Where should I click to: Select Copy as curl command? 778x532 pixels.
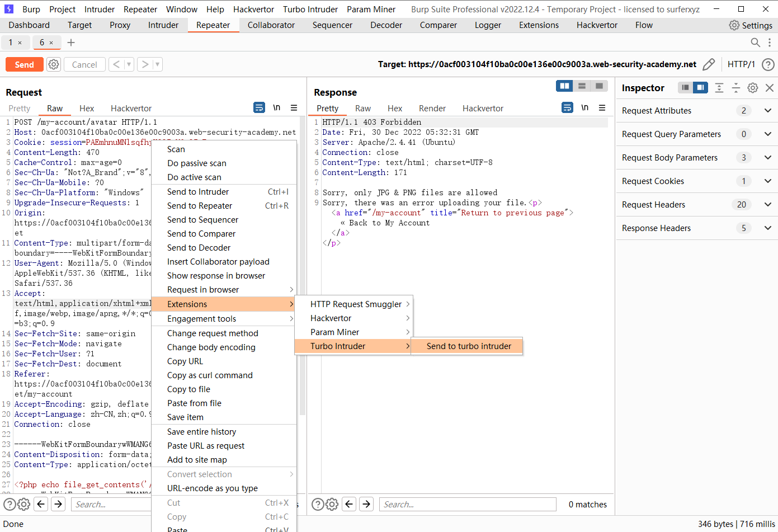pos(224,375)
